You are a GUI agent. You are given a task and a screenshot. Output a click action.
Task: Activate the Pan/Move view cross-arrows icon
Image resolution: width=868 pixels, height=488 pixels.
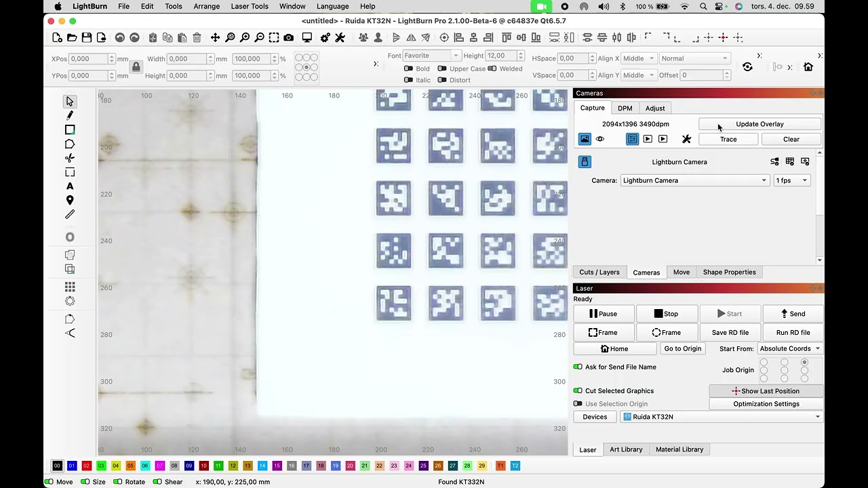(215, 38)
